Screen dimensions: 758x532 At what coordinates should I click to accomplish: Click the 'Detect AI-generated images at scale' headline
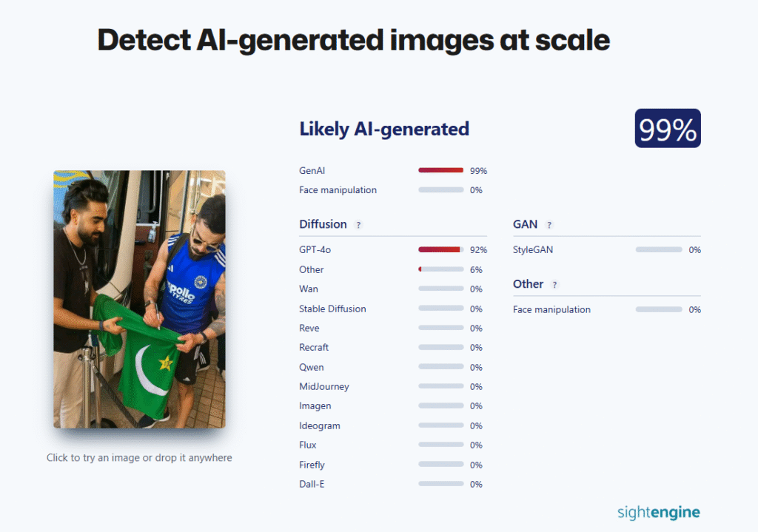(354, 41)
